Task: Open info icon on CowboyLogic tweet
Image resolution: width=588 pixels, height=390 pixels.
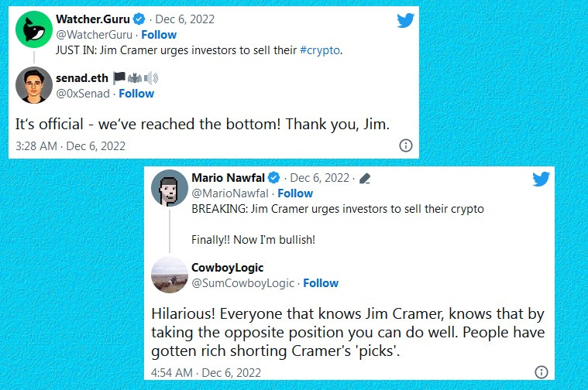Action: click(542, 371)
